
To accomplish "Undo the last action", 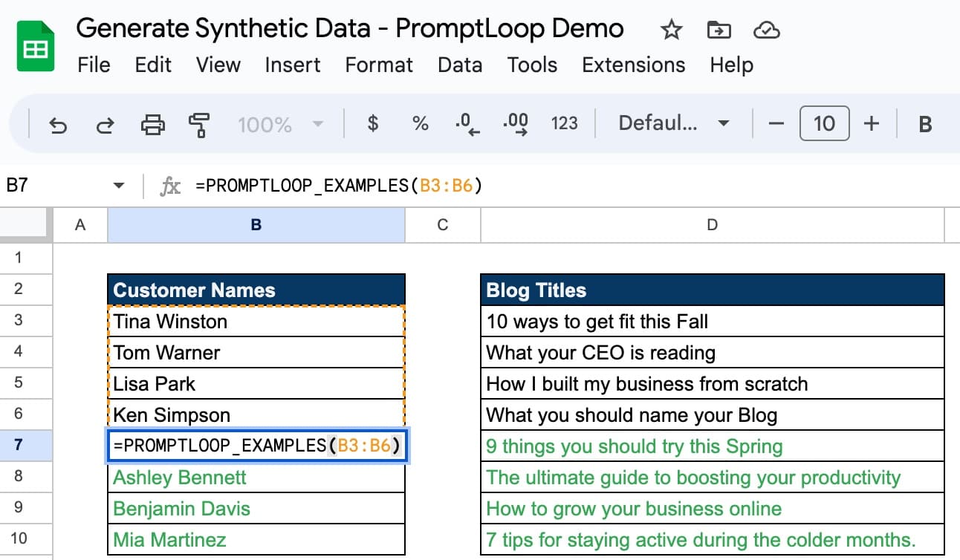I will tap(58, 124).
